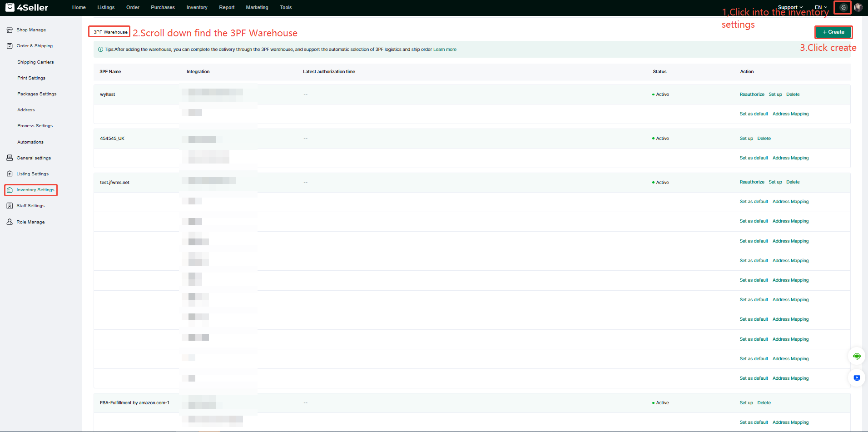Click the Listing Settings sidebar icon
Image resolution: width=868 pixels, height=432 pixels.
10,174
